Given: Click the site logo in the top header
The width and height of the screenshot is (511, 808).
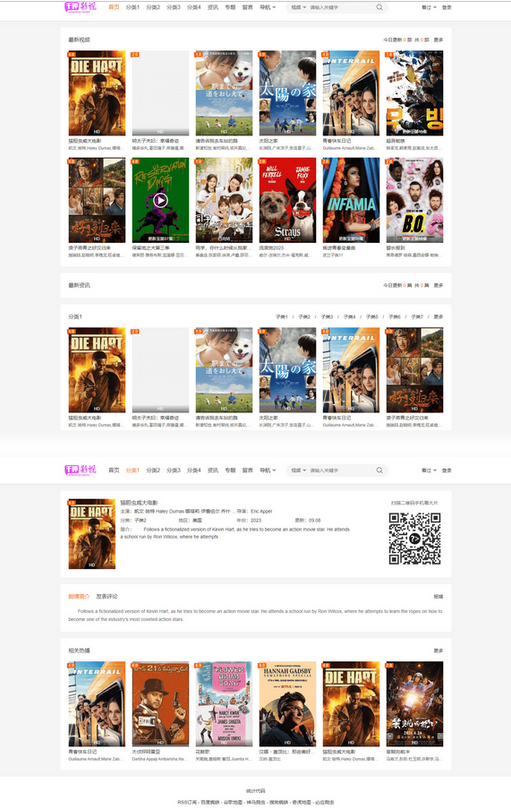Looking at the screenshot, I should (x=80, y=7).
